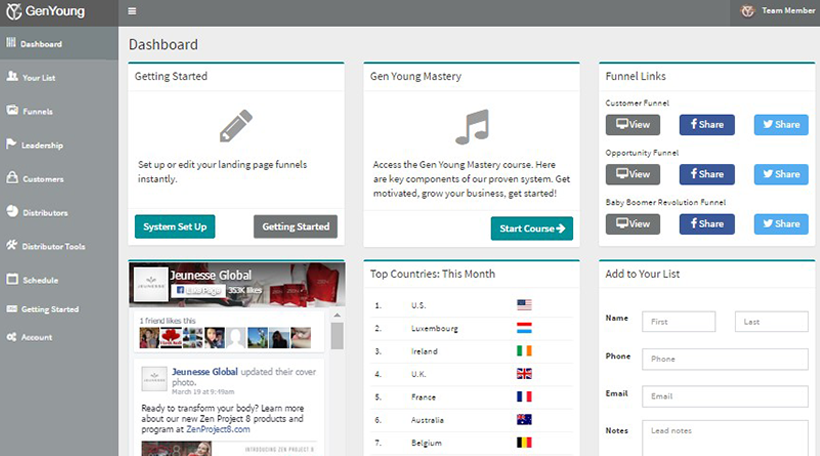Click the pencil icon in Getting Started
820x456 pixels.
[236, 126]
